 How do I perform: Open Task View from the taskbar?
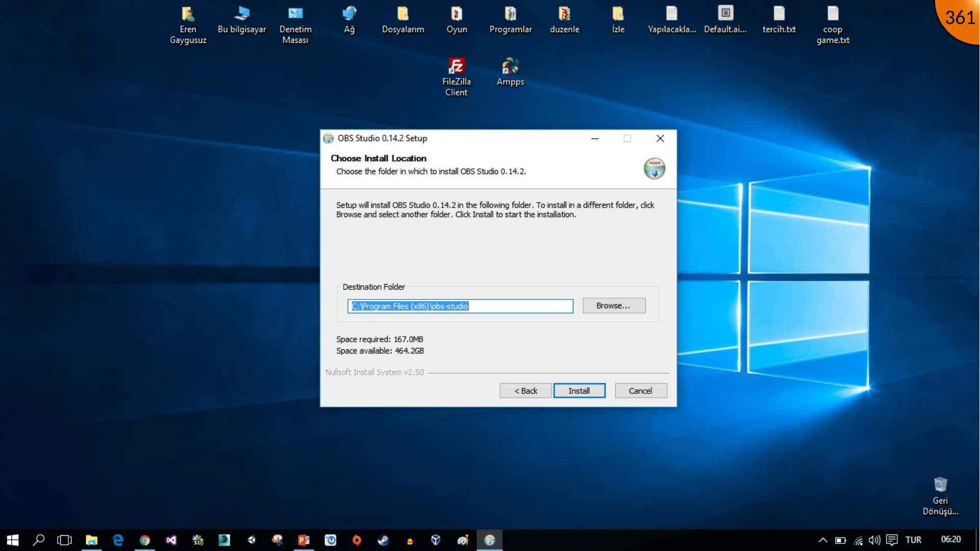click(64, 540)
